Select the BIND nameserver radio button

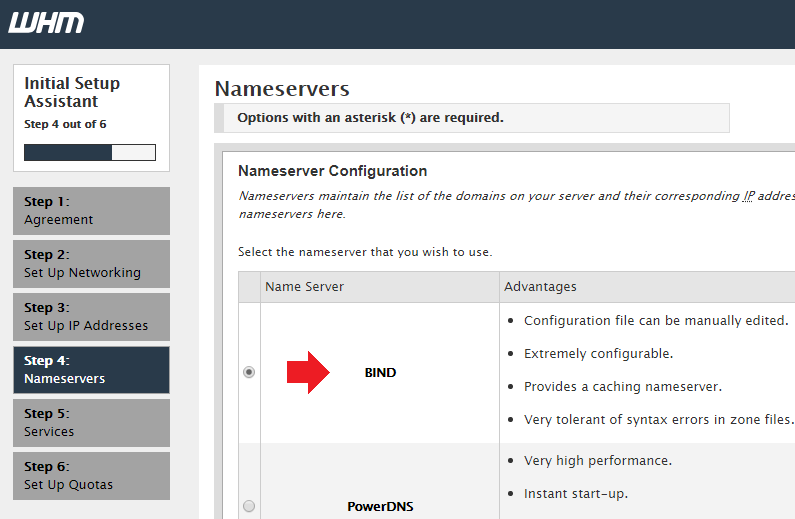coord(249,373)
